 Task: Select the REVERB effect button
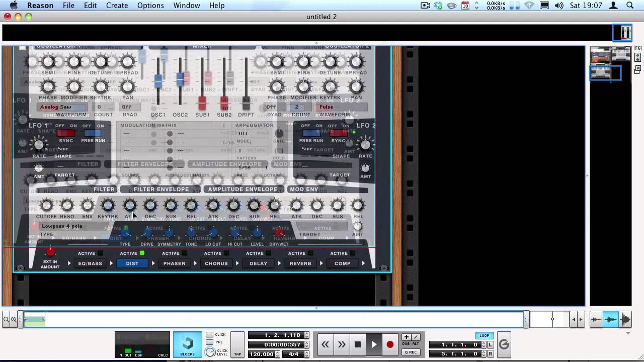pyautogui.click(x=300, y=263)
